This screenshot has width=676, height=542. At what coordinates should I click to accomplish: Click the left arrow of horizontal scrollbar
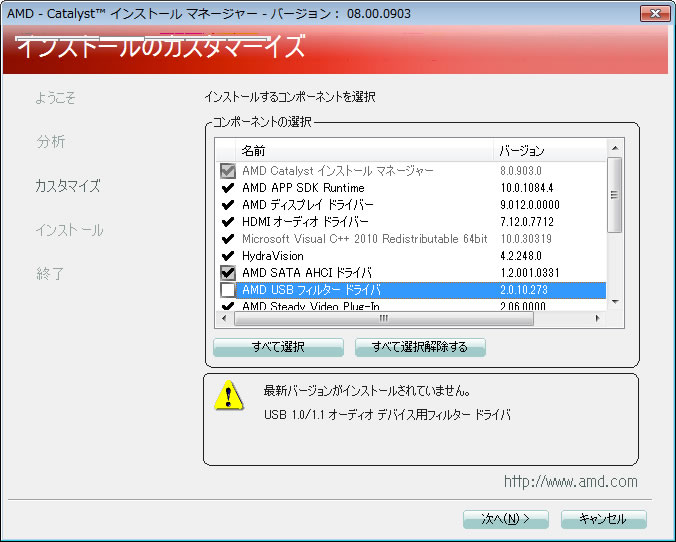pos(224,319)
